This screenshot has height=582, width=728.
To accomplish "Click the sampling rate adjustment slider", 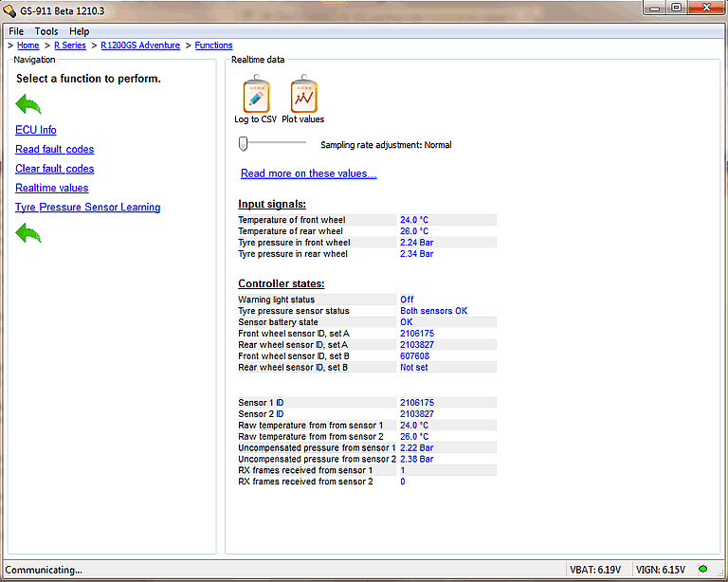I will pyautogui.click(x=244, y=143).
